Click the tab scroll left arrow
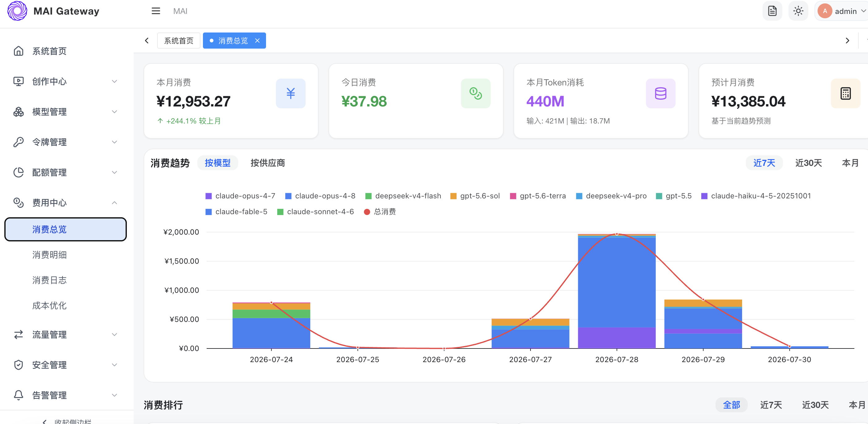The width and height of the screenshot is (868, 424). tap(147, 41)
